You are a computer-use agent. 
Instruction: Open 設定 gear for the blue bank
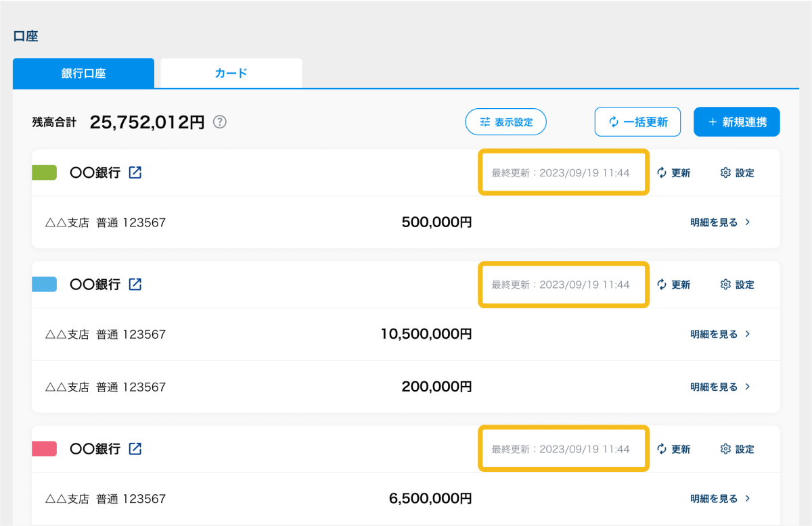737,285
